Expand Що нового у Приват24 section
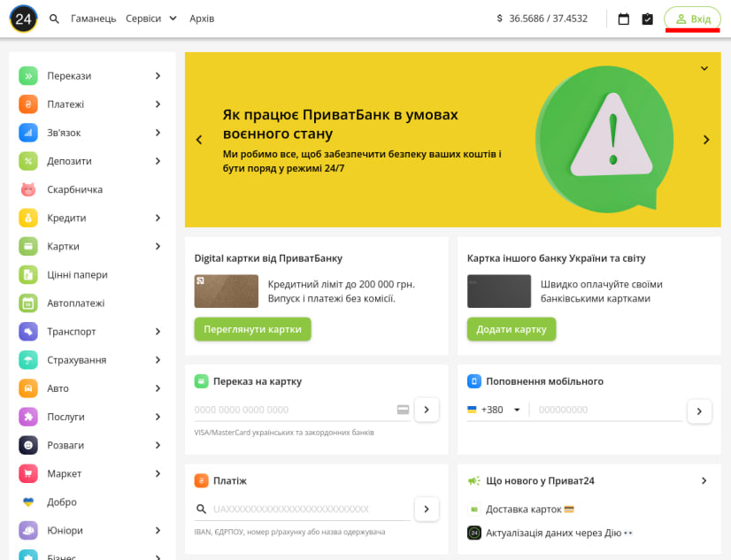Screen dimensions: 731x560 pyautogui.click(x=704, y=480)
